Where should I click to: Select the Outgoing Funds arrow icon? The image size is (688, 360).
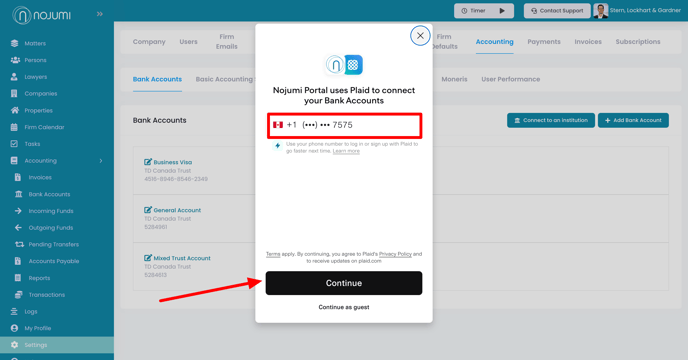tap(18, 227)
